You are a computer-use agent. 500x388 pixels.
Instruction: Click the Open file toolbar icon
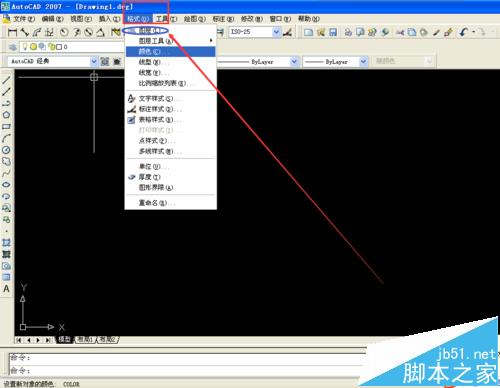321,32
